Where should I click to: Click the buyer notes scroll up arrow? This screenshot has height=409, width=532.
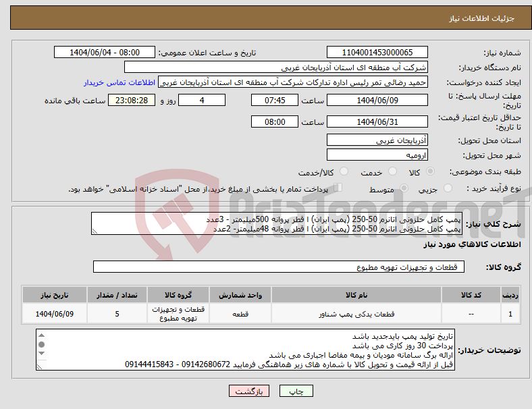pos(41,335)
